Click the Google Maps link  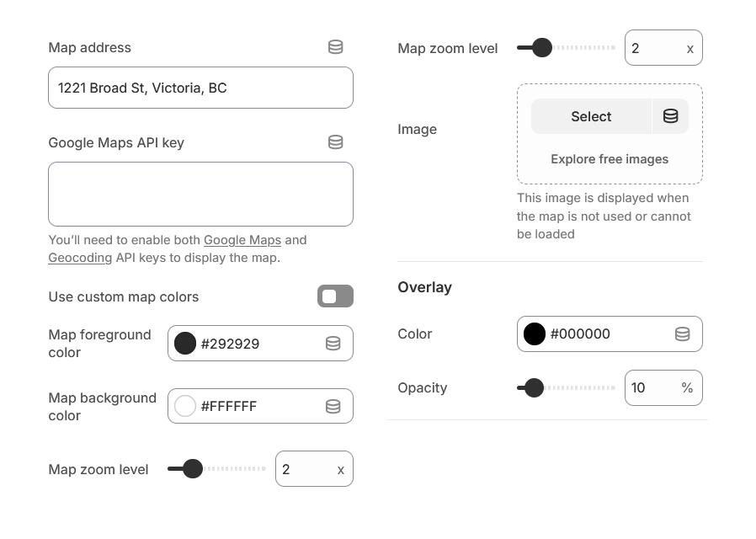click(242, 240)
